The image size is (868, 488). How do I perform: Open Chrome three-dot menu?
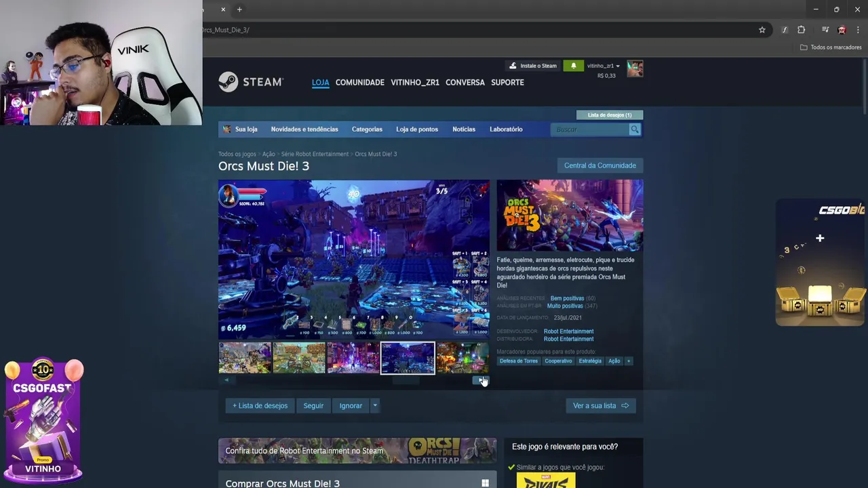858,30
